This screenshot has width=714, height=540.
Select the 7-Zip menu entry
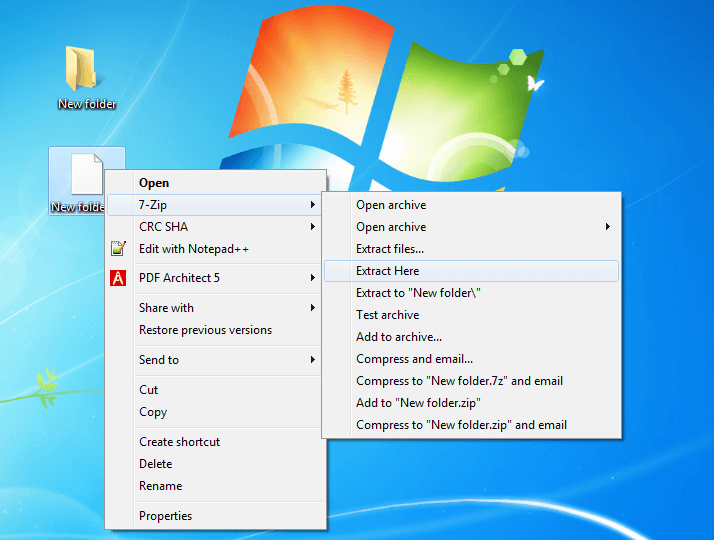[216, 205]
